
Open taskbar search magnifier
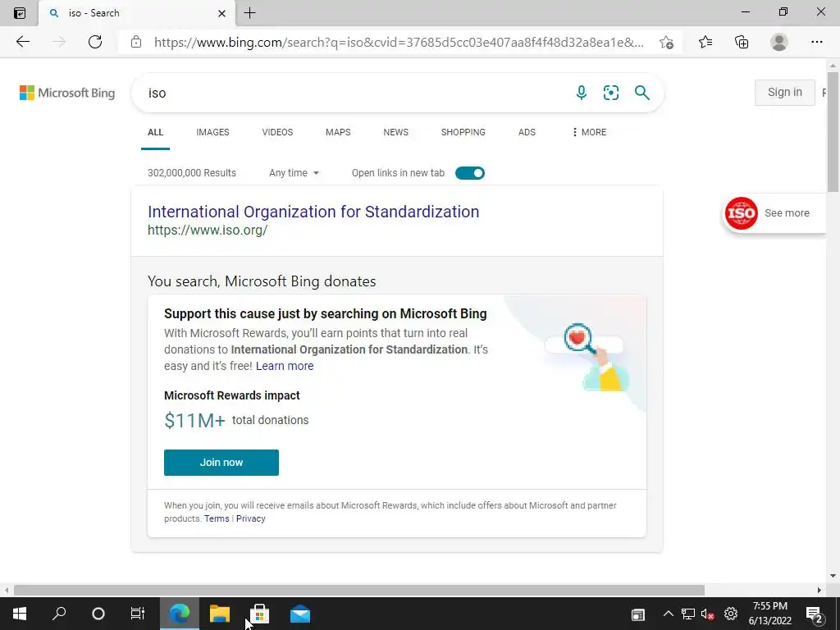[59, 614]
